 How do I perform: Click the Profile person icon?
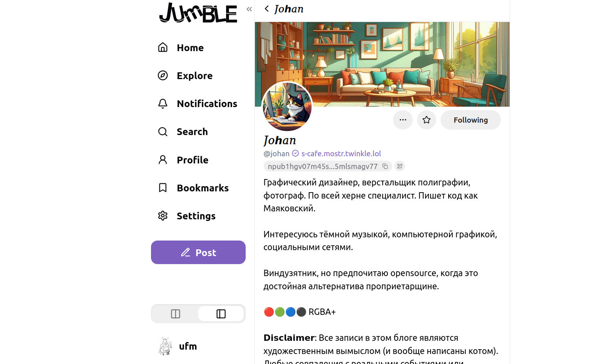163,160
